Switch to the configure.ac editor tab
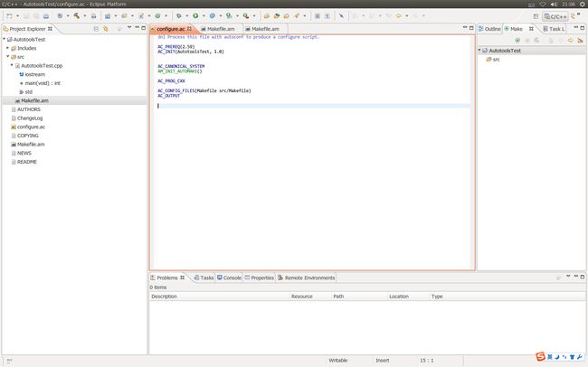This screenshot has height=367, width=588. point(171,29)
